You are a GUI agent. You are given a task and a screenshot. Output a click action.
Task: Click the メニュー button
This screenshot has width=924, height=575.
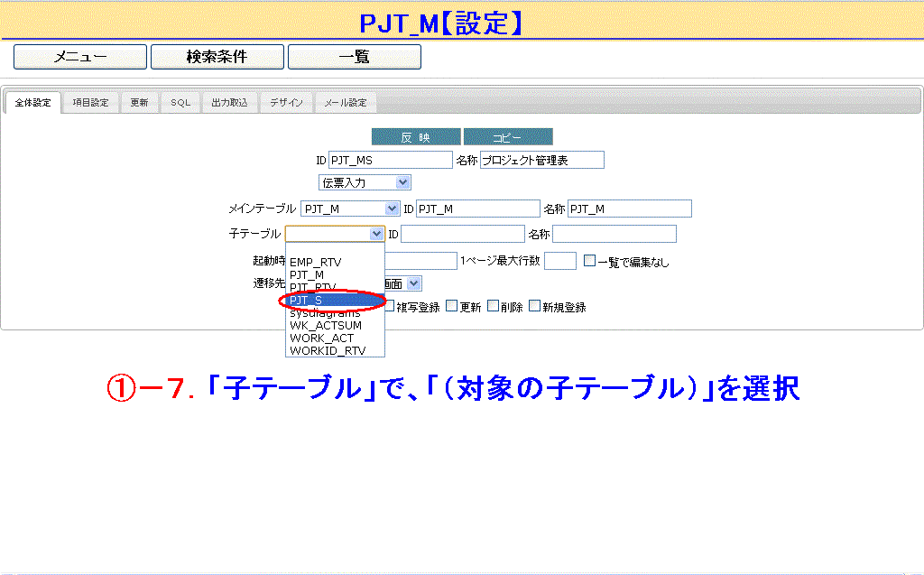coord(80,57)
